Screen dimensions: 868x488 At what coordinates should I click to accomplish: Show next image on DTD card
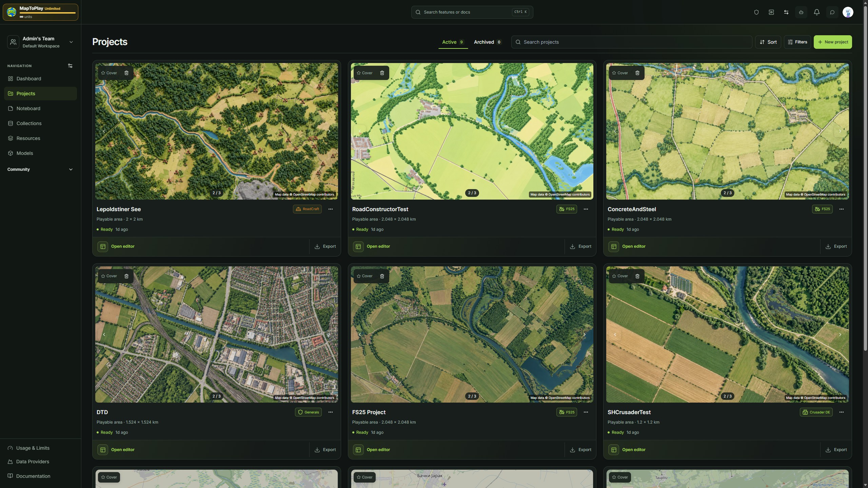(x=329, y=334)
